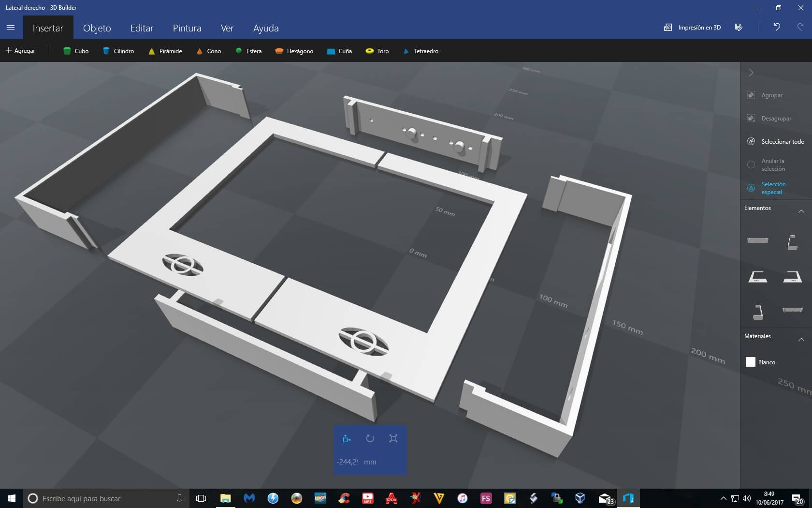Click the position value field in mm
This screenshot has width=812, height=508.
click(x=348, y=462)
